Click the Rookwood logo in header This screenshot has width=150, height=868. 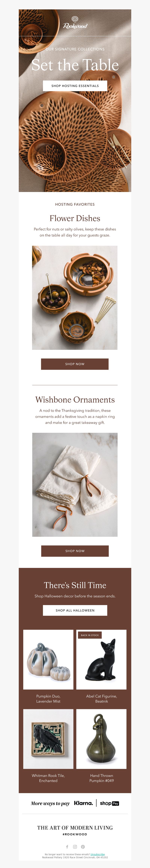pyautogui.click(x=75, y=23)
